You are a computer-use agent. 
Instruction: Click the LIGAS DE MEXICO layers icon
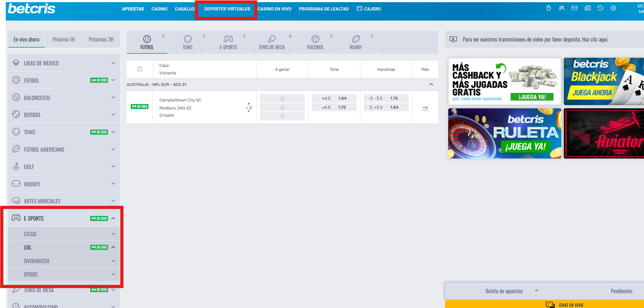click(x=16, y=63)
